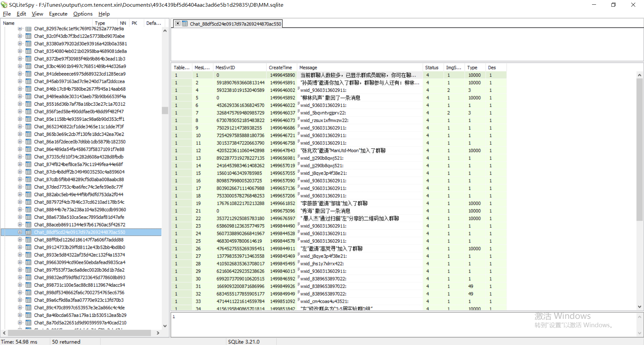The width and height of the screenshot is (644, 345).
Task: Click table icon of Chat_88aceb86911344e97b61760ac5f42672
Action: [x=29, y=225]
